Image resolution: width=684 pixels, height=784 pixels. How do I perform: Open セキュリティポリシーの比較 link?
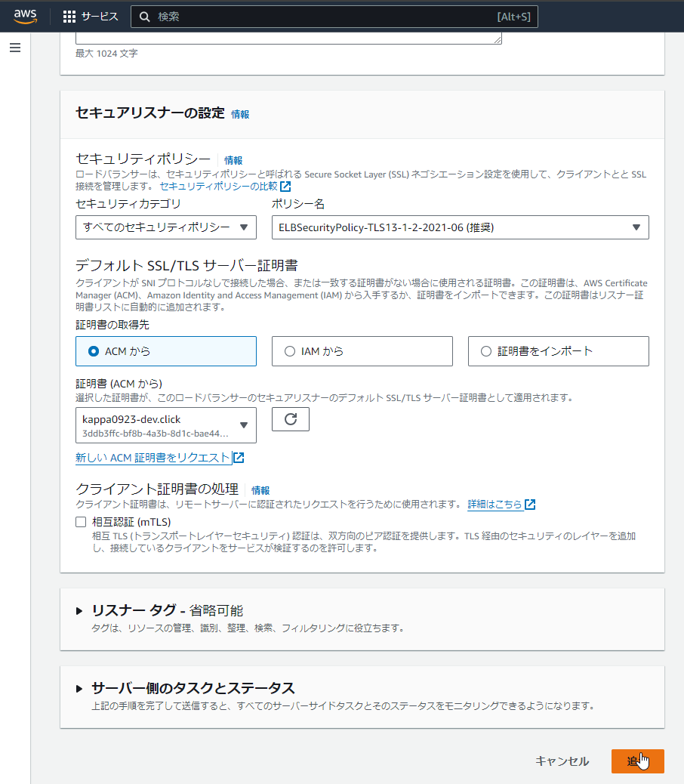click(218, 186)
